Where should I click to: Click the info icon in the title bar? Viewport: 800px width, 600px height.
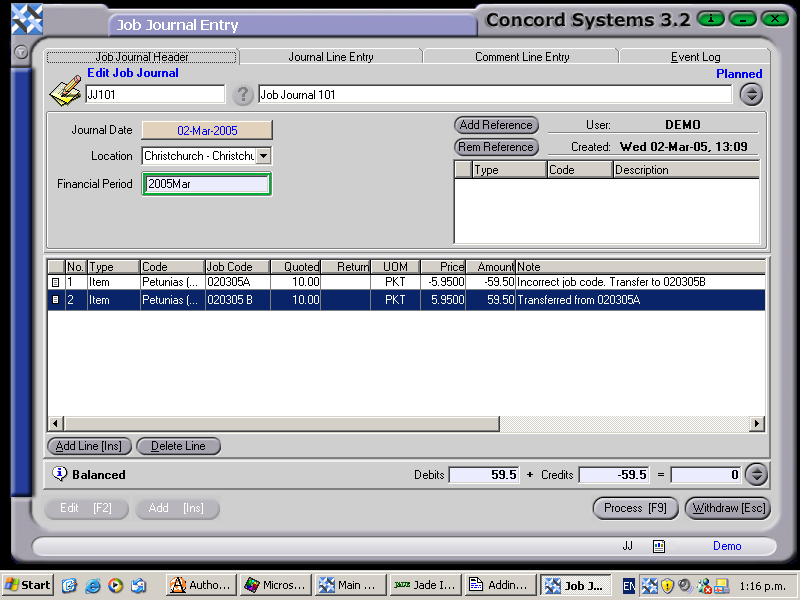tap(709, 18)
